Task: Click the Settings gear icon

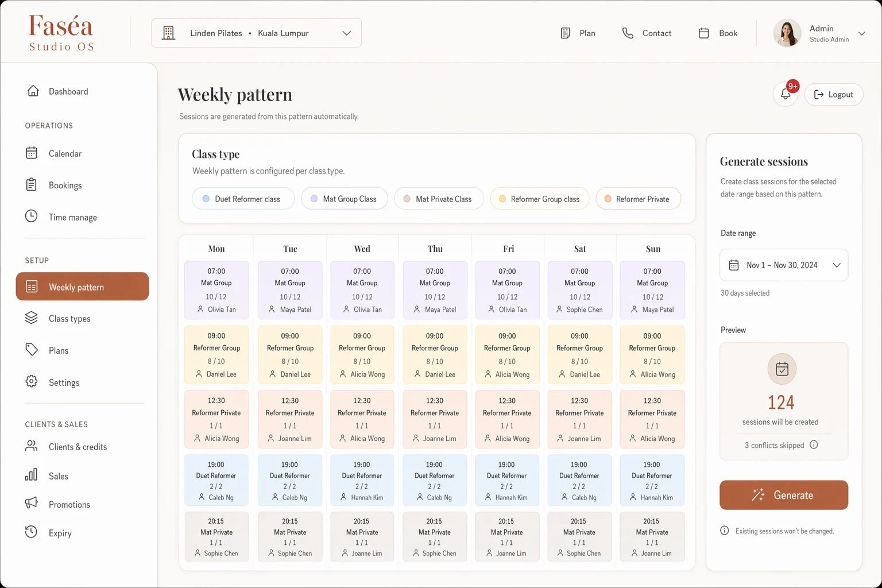Action: point(32,382)
